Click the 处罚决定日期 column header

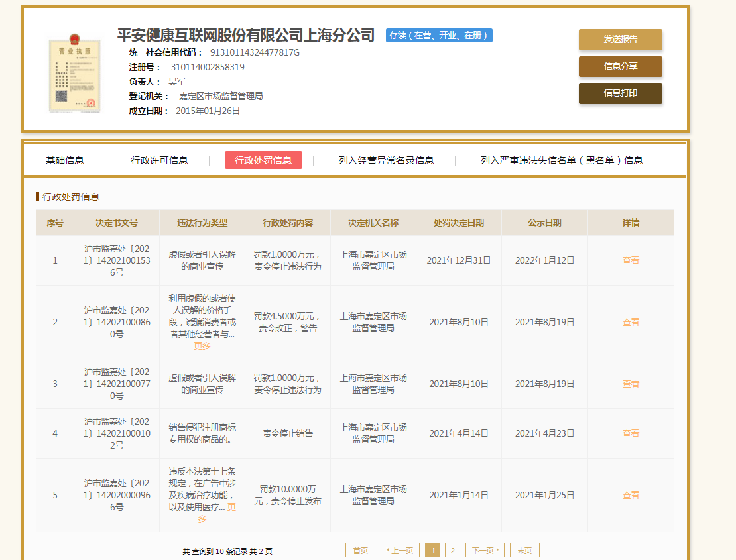point(459,223)
